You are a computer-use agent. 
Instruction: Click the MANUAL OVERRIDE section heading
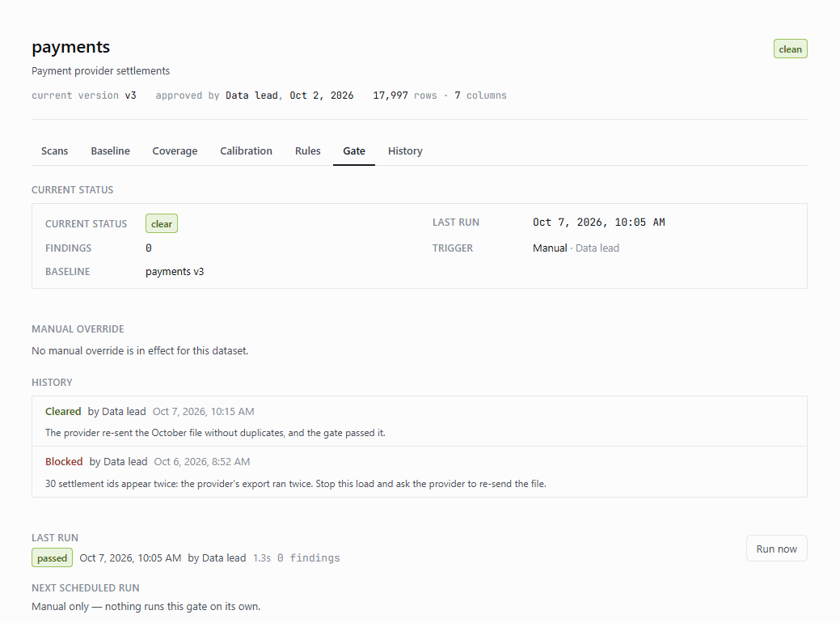tap(78, 329)
